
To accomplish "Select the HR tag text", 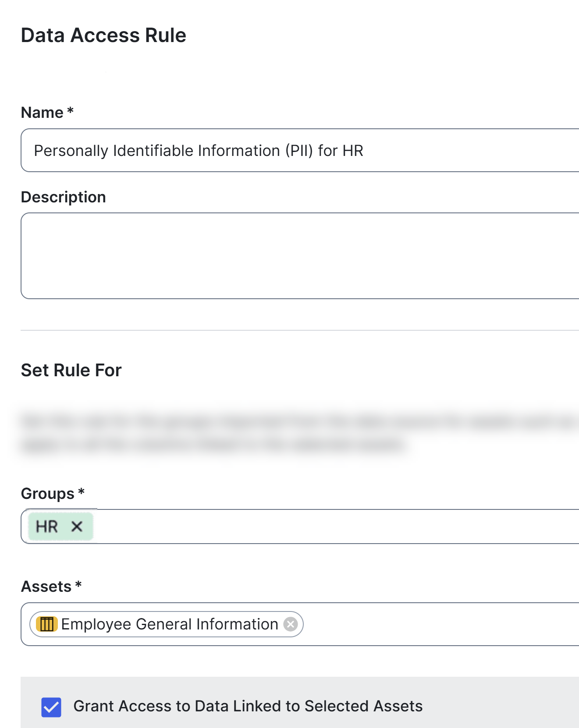I will (x=47, y=527).
